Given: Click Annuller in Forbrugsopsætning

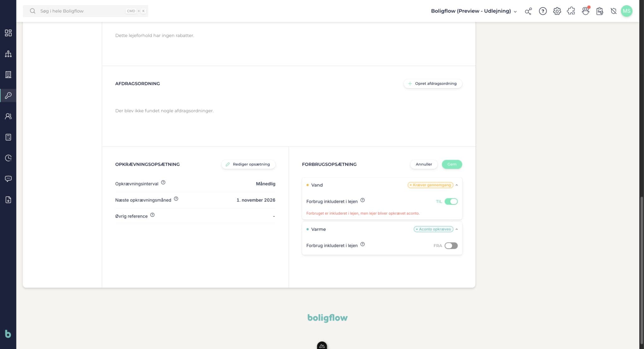Looking at the screenshot, I should pyautogui.click(x=424, y=164).
